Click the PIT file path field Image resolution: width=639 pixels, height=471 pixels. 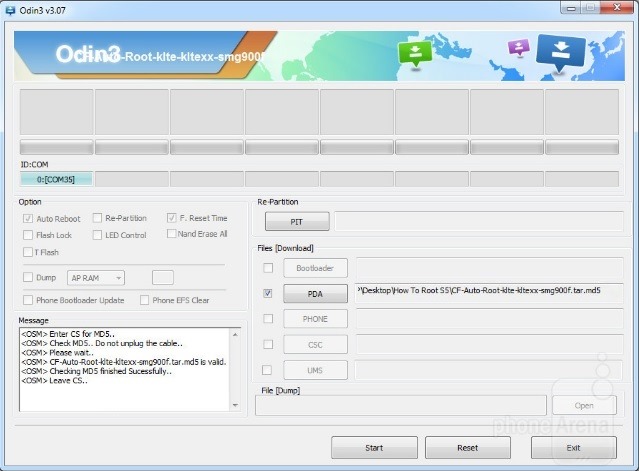pos(479,222)
